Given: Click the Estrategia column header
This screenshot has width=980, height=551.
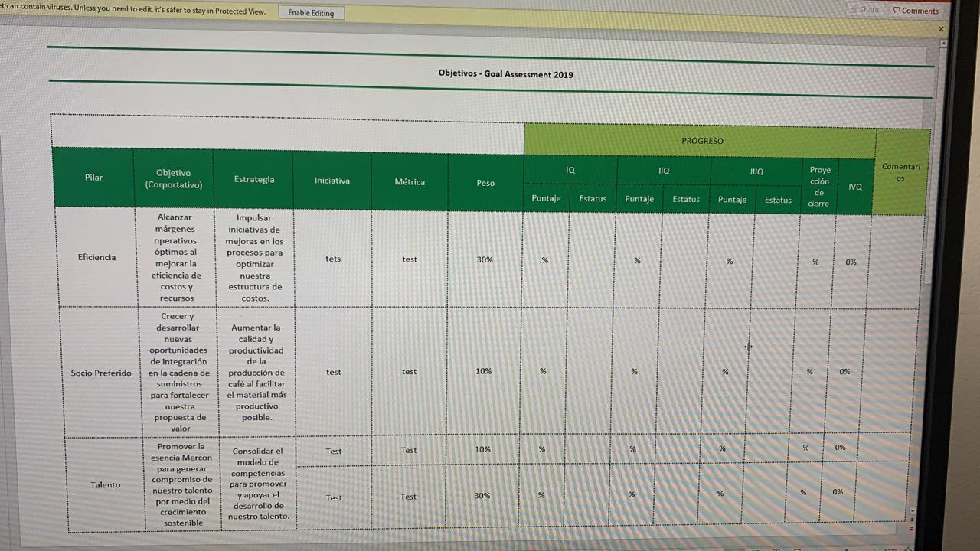Looking at the screenshot, I should point(253,179).
